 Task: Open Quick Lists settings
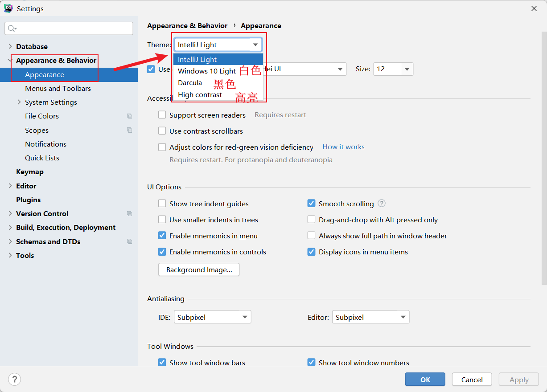42,158
